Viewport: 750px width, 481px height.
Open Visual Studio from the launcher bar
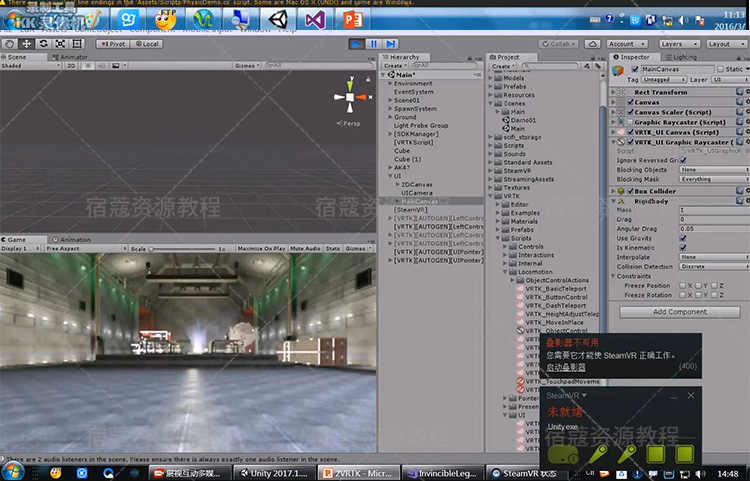[x=314, y=18]
